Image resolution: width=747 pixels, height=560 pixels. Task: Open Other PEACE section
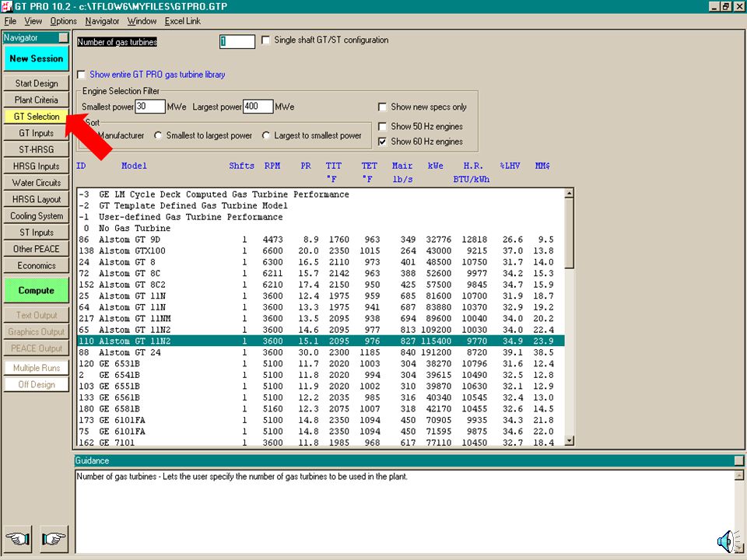[x=37, y=249]
